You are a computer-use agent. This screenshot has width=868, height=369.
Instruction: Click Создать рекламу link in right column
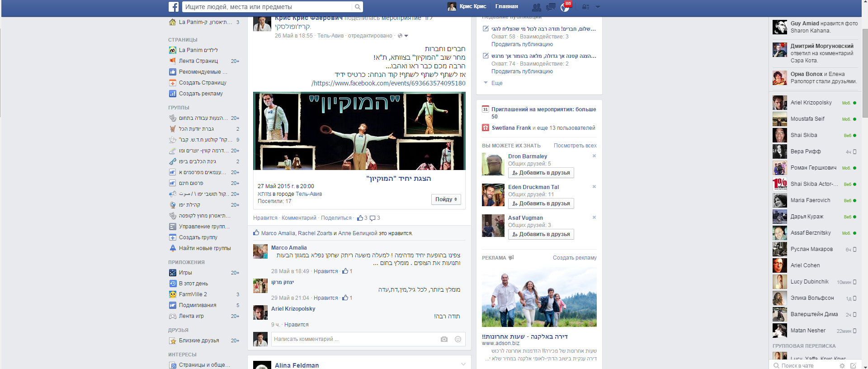click(x=575, y=258)
